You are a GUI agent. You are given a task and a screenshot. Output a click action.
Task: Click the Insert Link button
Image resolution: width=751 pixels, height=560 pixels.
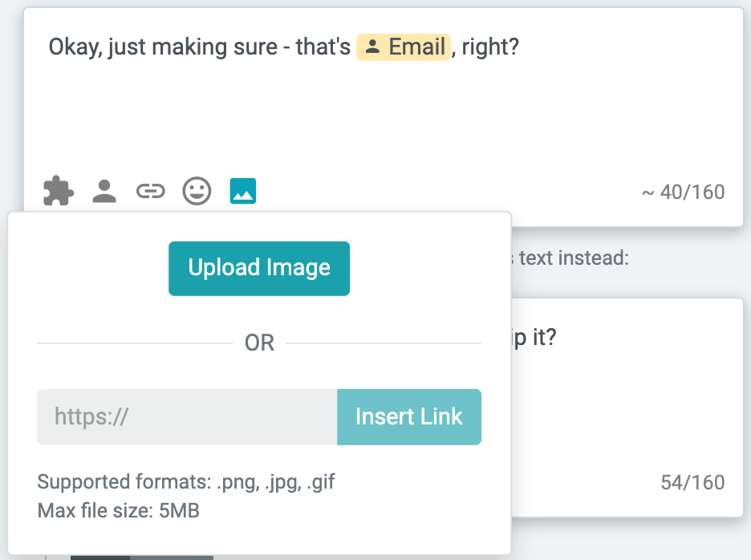tap(409, 416)
